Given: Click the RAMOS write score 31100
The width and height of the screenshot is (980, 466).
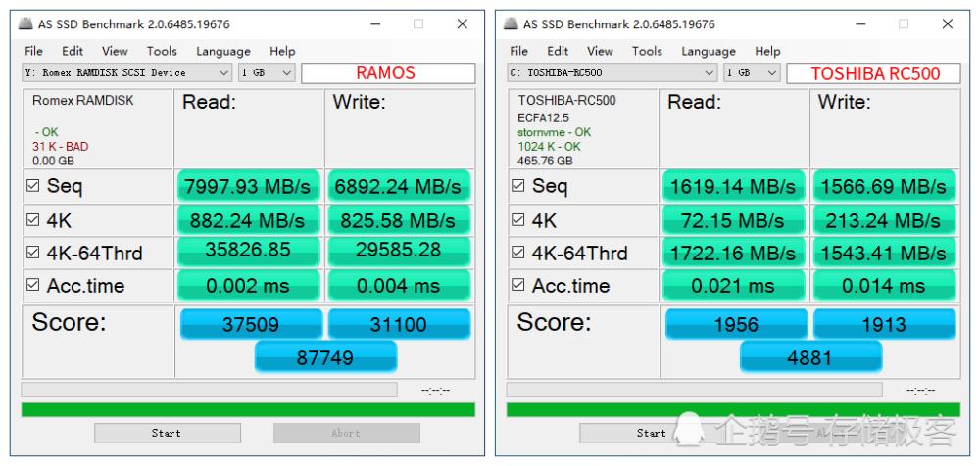Looking at the screenshot, I should (399, 324).
